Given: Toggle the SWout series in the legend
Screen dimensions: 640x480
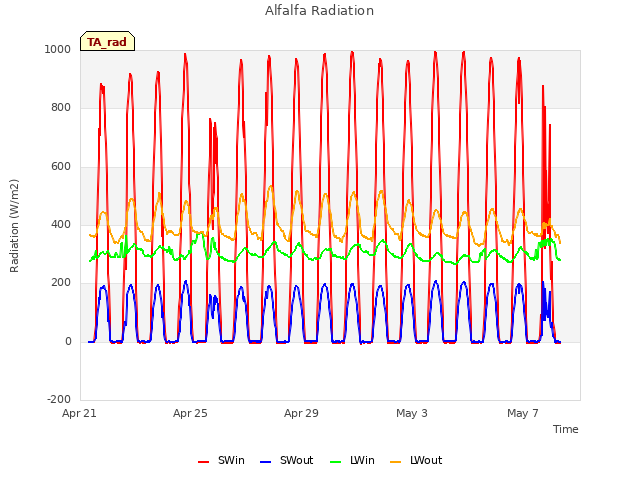Looking at the screenshot, I should tap(287, 460).
